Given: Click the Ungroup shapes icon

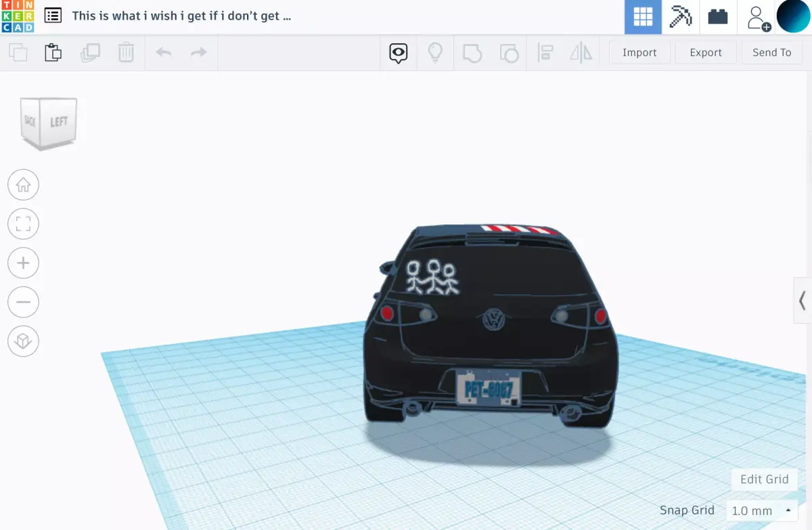Looking at the screenshot, I should click(509, 53).
